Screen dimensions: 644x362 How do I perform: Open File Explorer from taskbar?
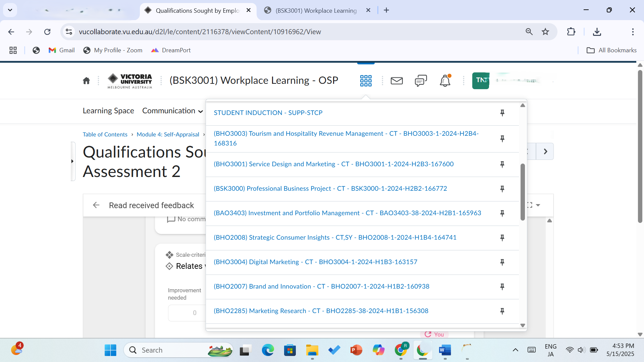[312, 350]
